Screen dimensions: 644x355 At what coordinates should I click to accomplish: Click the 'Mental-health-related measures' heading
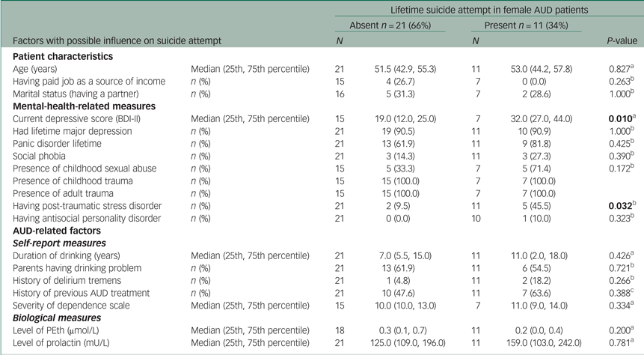(x=82, y=106)
